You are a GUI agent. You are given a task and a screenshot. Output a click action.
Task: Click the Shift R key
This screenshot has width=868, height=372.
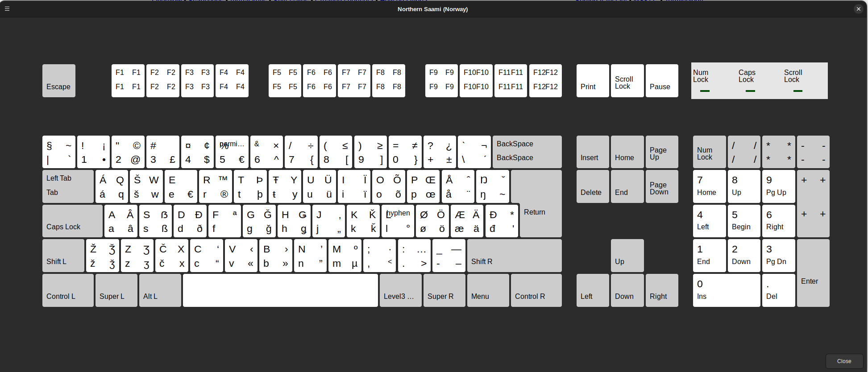tap(514, 256)
